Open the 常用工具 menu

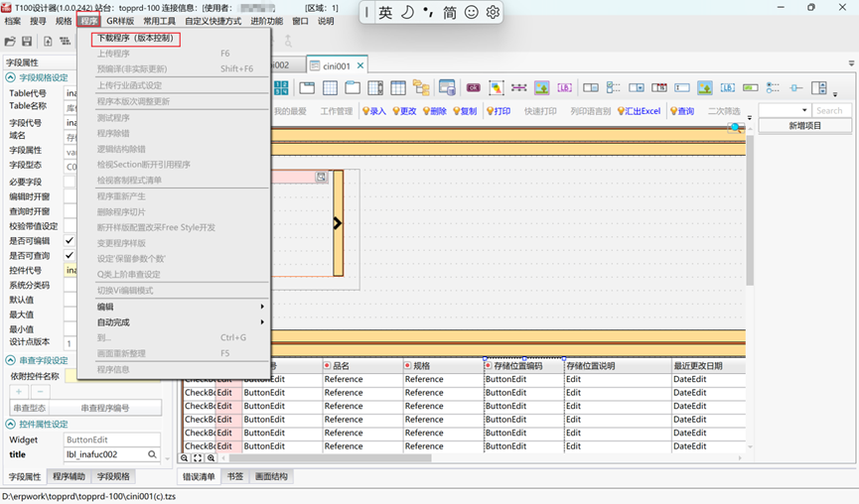tap(160, 21)
